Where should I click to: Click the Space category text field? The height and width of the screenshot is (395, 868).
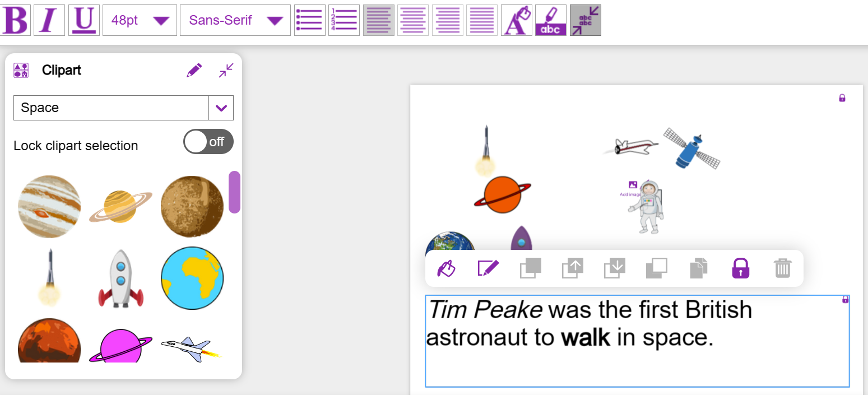point(111,108)
